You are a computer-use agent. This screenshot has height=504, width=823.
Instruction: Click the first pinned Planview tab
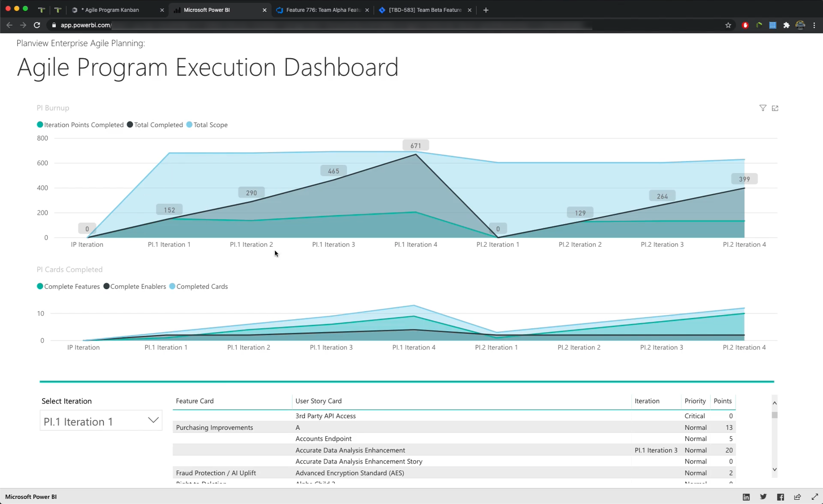click(41, 10)
